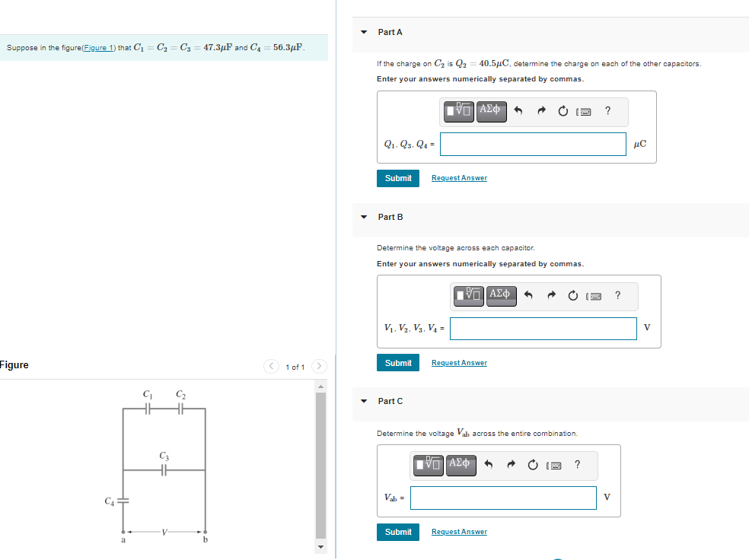Click the Q1, Q3, Q4 answer input field

(533, 144)
